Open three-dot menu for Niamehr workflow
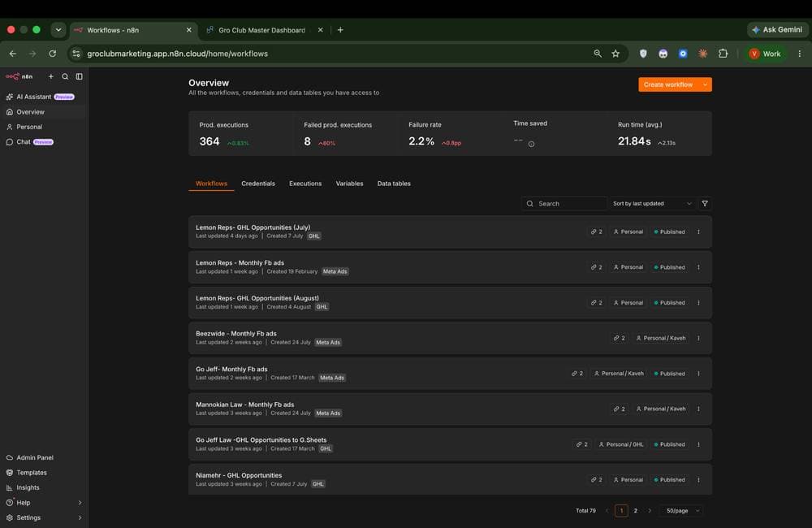The width and height of the screenshot is (812, 528). [x=698, y=480]
